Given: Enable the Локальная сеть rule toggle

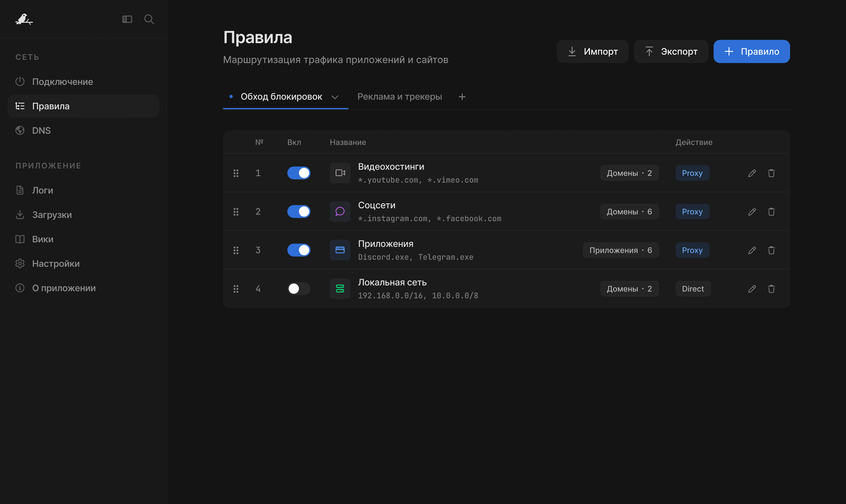Looking at the screenshot, I should click(299, 289).
